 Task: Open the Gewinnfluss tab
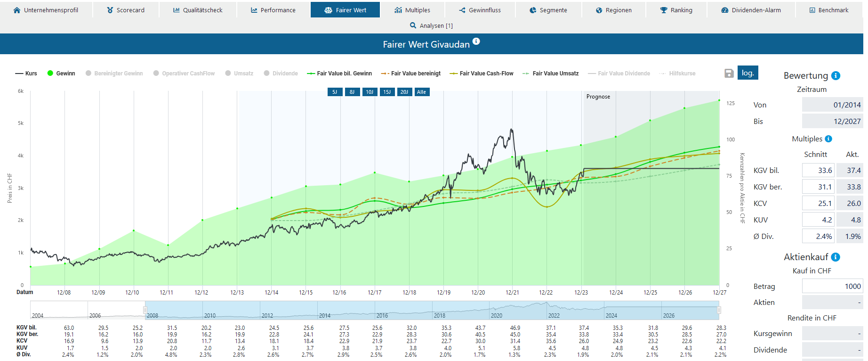coord(480,10)
